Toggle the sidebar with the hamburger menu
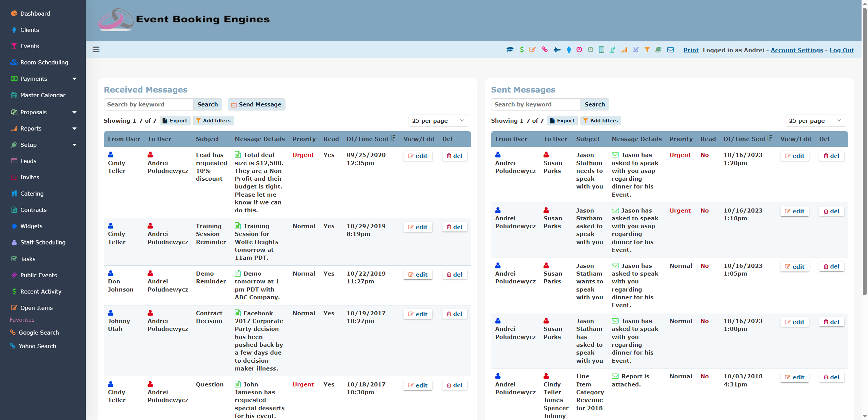Screen dimensions: 868x420 pyautogui.click(x=96, y=49)
